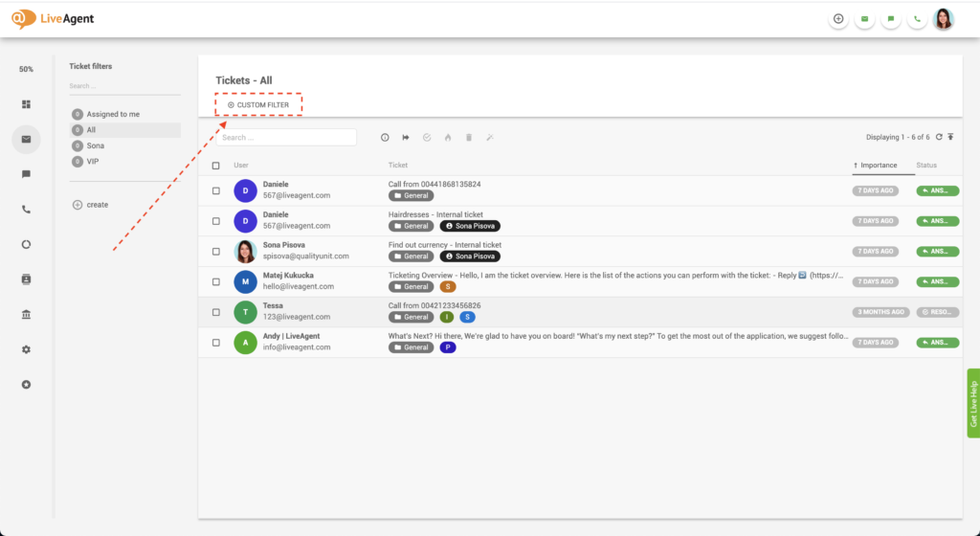Select the VIP ticket filter
This screenshot has width=980, height=536.
pos(93,162)
